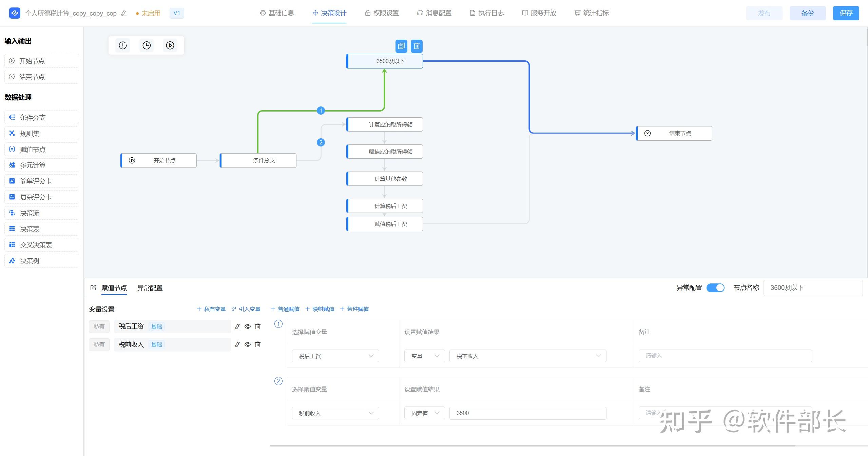Viewport: 868px width, 456px height.
Task: Click the 保存 button
Action: (x=846, y=13)
